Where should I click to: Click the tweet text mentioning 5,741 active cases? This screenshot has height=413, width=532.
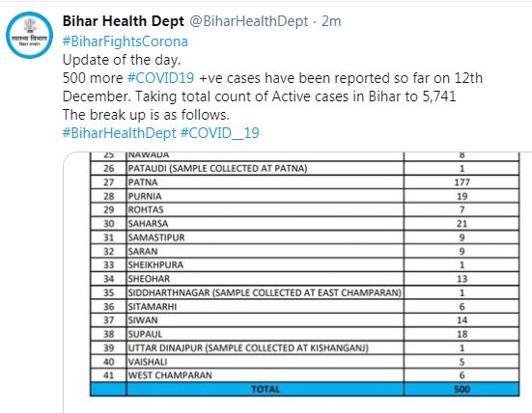[260, 96]
